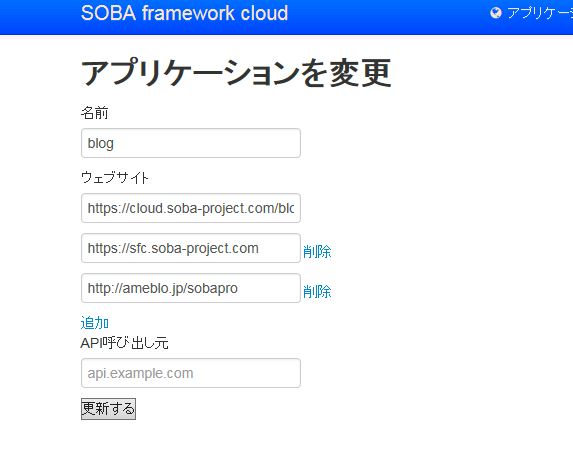The width and height of the screenshot is (573, 462).
Task: Click the globe icon in the header
Action: [x=496, y=13]
